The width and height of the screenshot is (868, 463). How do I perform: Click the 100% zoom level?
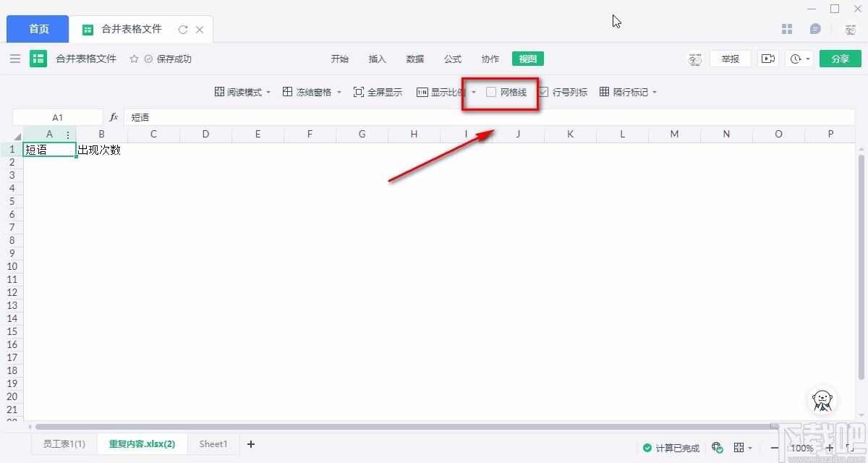point(801,448)
